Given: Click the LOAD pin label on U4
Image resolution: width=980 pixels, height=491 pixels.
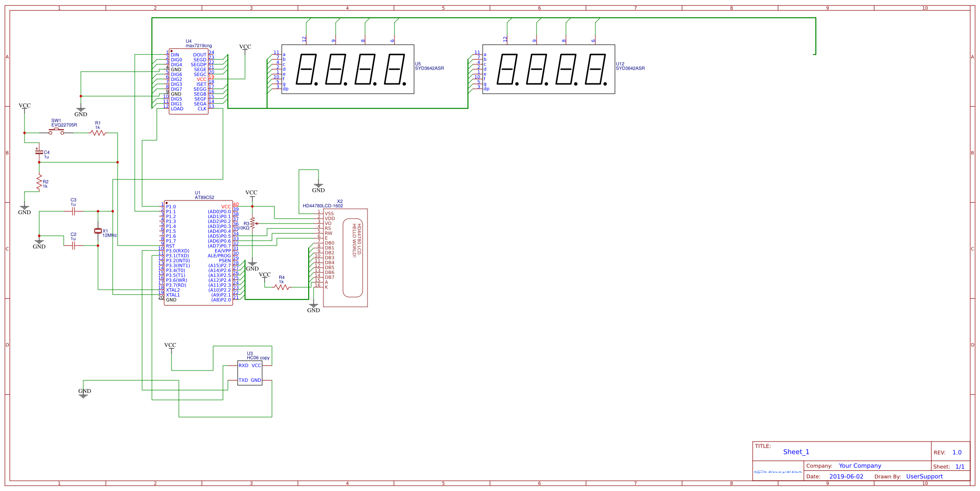Looking at the screenshot, I should (x=177, y=109).
